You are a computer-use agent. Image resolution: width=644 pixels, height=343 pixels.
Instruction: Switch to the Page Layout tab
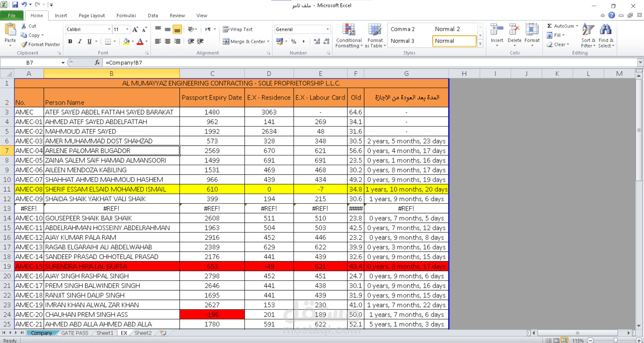[92, 15]
